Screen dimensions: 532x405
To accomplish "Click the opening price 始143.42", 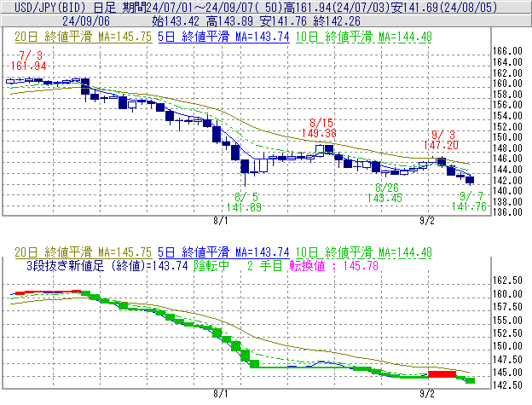I will pyautogui.click(x=176, y=21).
